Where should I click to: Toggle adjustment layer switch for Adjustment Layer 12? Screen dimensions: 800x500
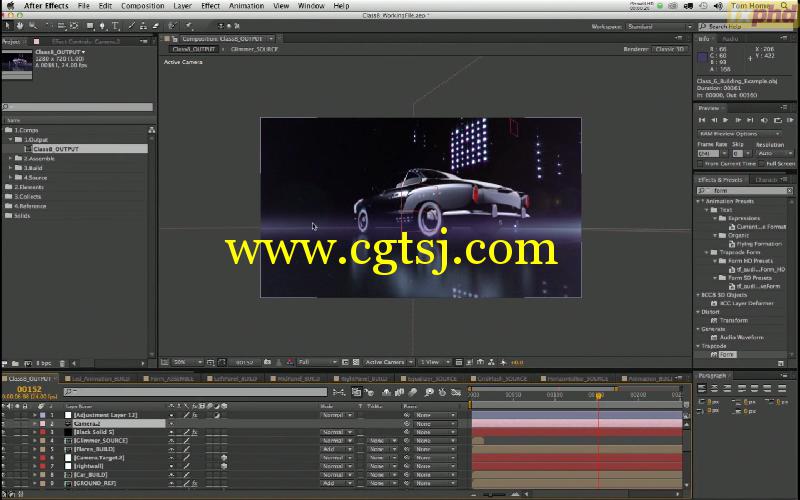click(216, 415)
